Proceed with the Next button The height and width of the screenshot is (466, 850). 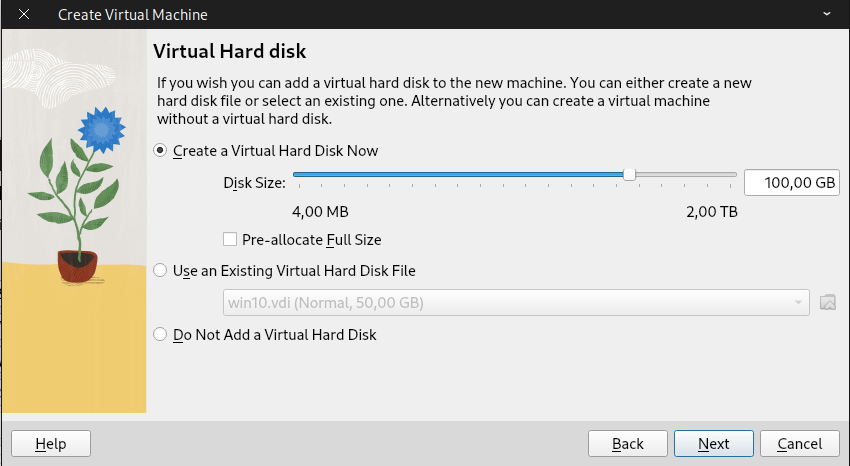[714, 444]
